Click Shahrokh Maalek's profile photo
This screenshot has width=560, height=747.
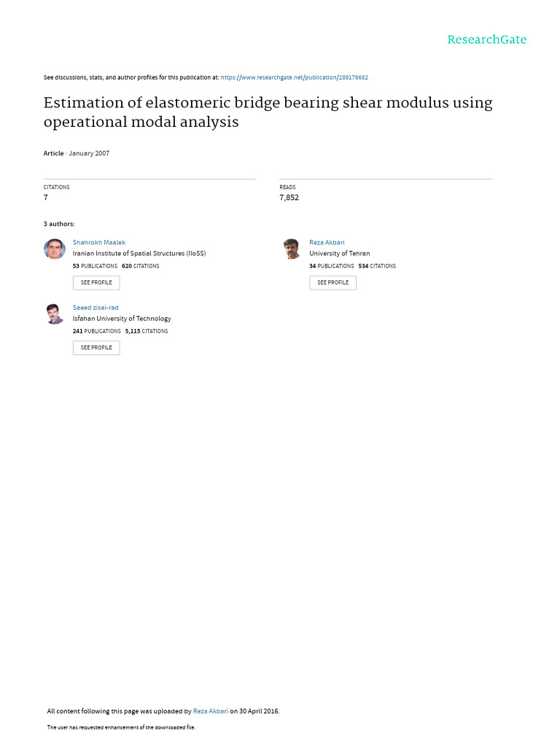click(55, 249)
